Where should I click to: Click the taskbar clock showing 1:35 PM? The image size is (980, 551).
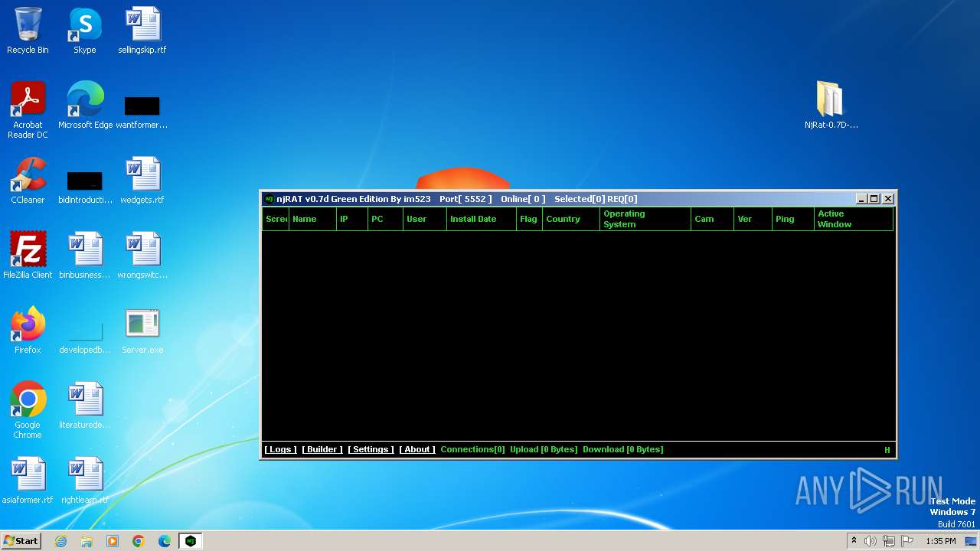pos(941,541)
